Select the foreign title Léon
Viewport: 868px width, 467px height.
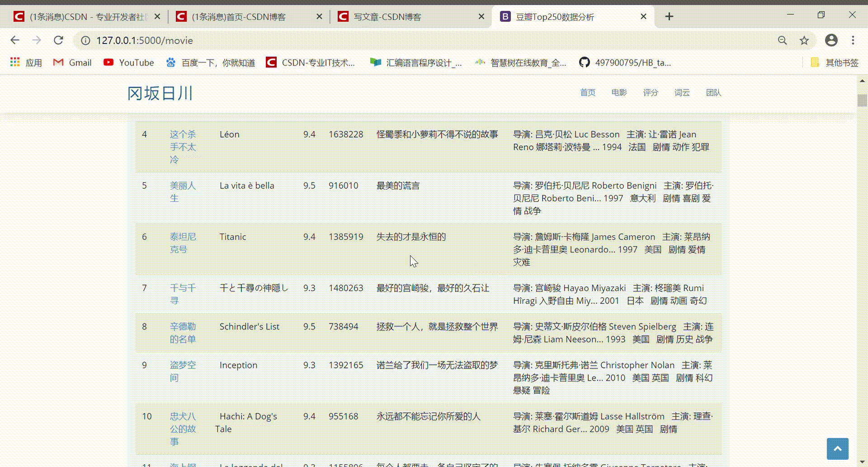tap(229, 134)
